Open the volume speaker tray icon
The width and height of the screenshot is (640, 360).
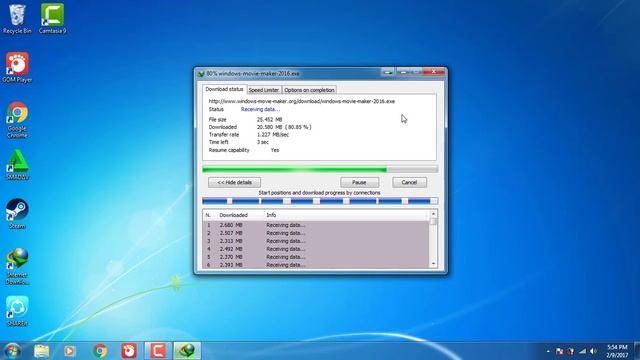point(593,351)
